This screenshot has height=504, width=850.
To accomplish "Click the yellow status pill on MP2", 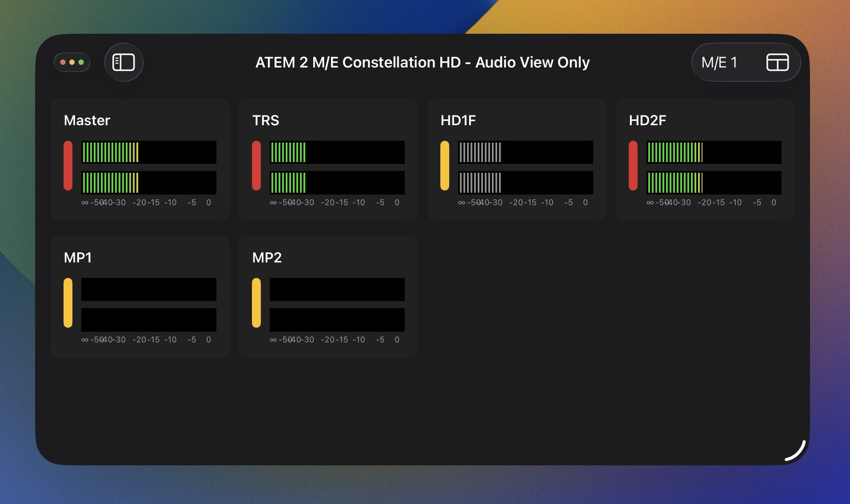I will coord(256,303).
